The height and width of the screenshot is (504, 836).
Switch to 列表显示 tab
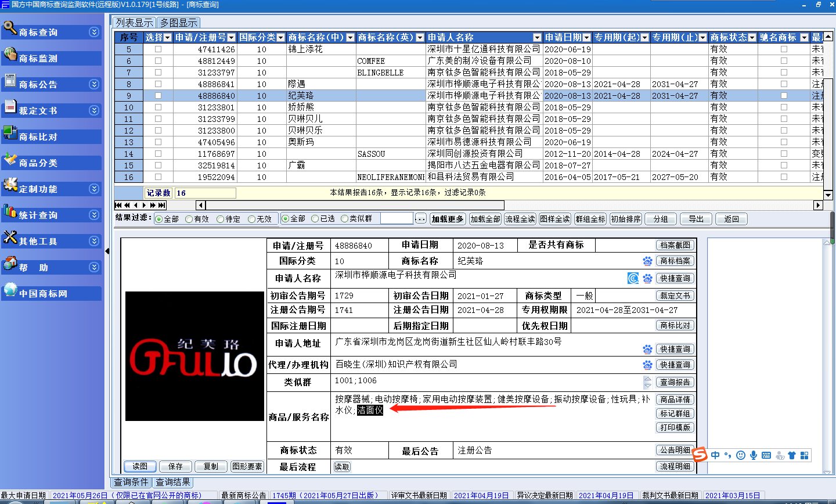pos(135,23)
